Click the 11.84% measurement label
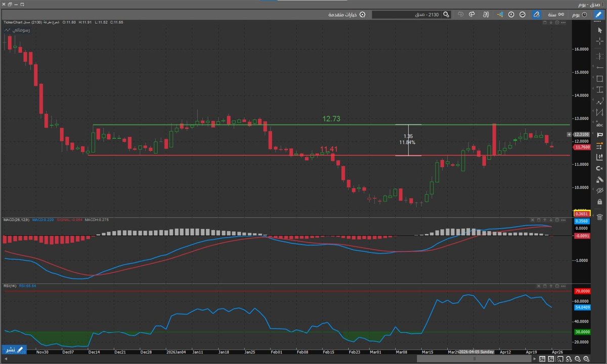This screenshot has height=364, width=607. (407, 143)
